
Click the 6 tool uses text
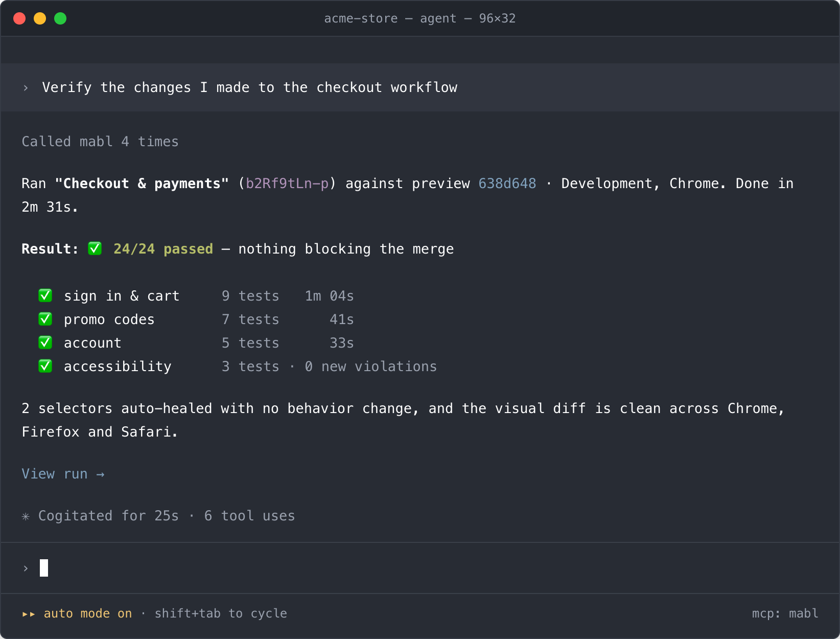point(249,516)
